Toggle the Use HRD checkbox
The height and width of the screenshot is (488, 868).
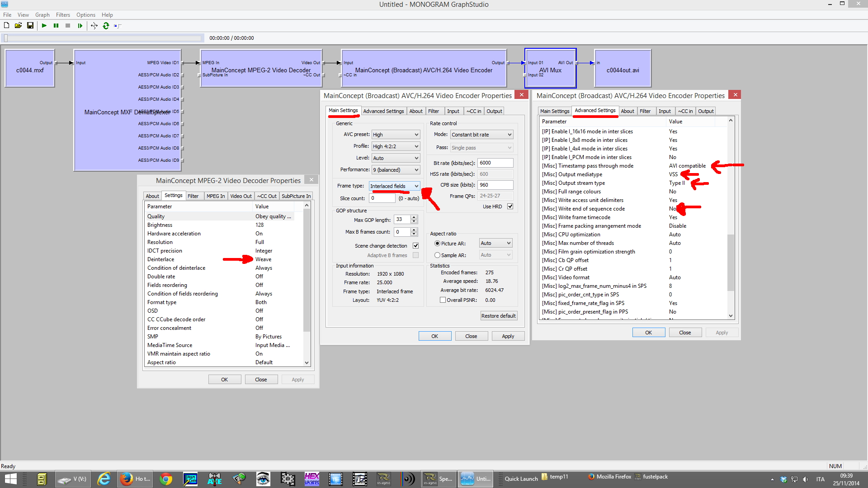pos(510,206)
